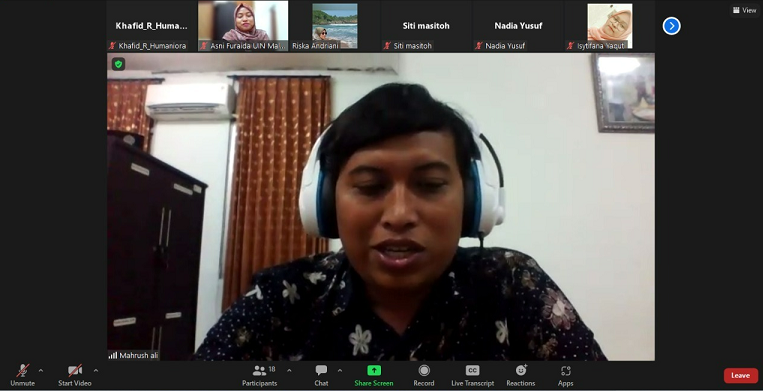
Task: Leave the meeting
Action: pyautogui.click(x=741, y=375)
